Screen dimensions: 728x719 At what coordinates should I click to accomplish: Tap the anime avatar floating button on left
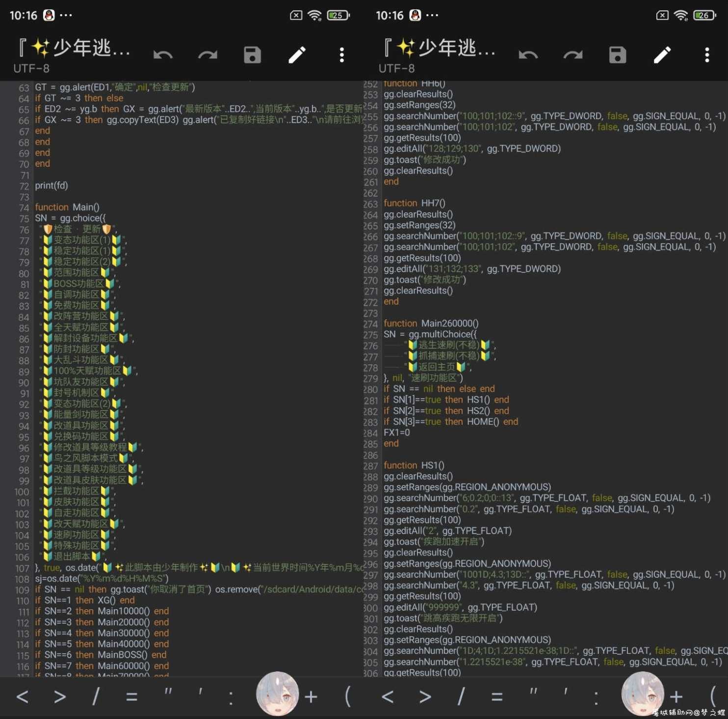coord(277,693)
